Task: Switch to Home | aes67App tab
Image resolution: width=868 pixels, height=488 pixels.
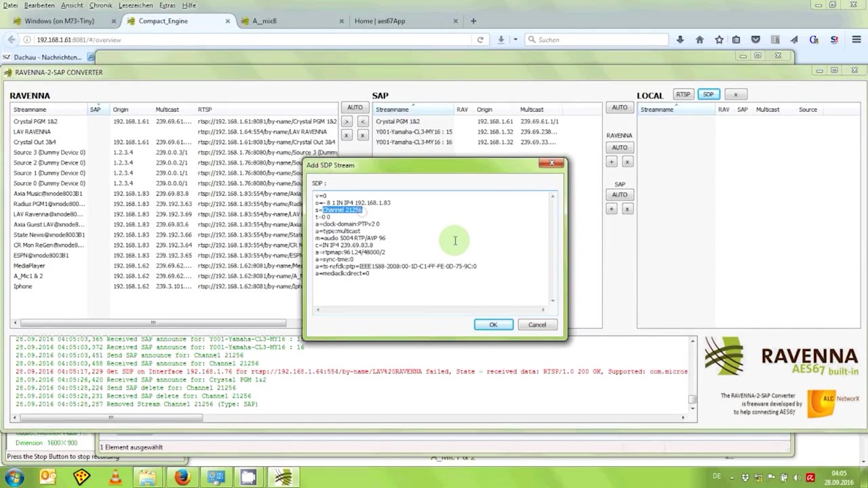Action: click(x=403, y=21)
